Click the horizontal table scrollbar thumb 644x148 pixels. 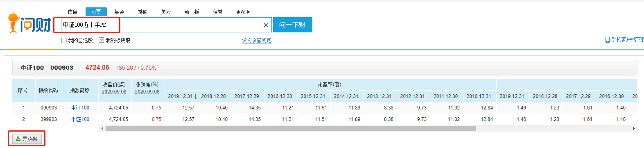[291, 128]
